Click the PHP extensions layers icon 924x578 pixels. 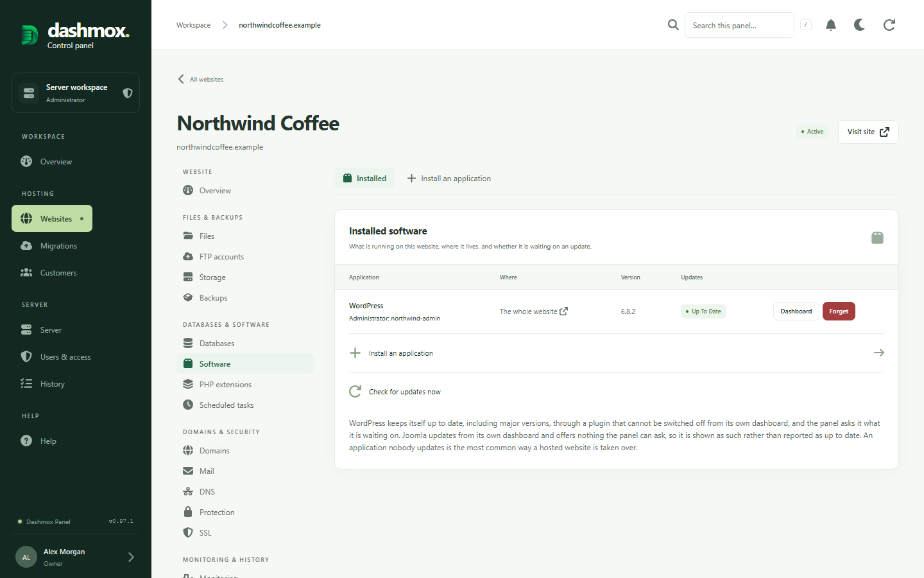[x=188, y=384]
